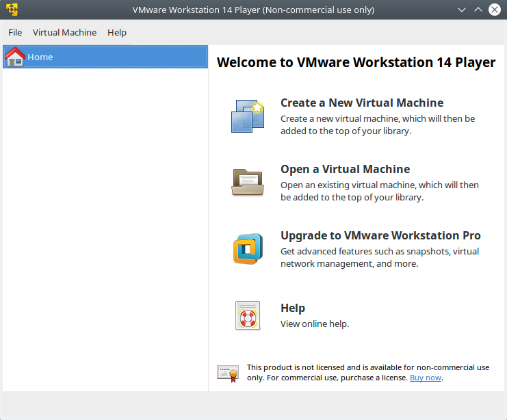Minimize the VMware Player window
This screenshot has height=420, width=507.
[462, 10]
